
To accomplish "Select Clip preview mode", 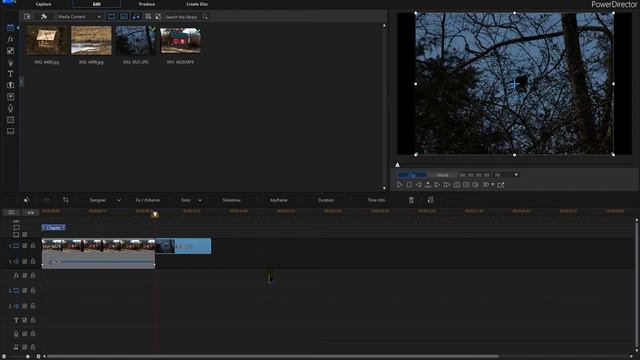I will (x=412, y=175).
